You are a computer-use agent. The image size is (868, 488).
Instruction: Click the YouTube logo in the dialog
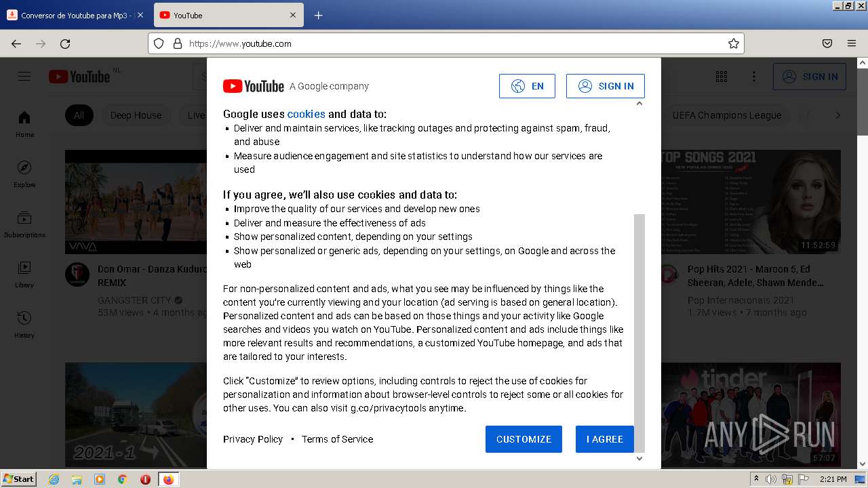(x=254, y=86)
